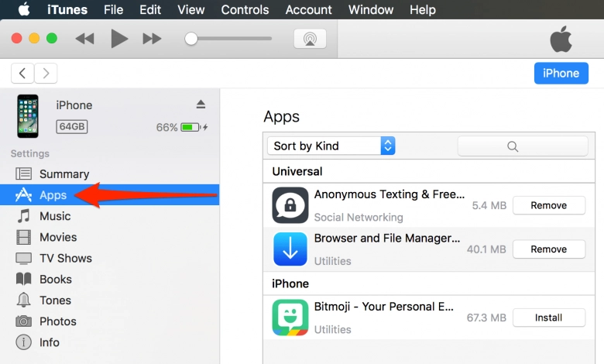
Task: Click the TV Shows monitor icon
Action: (x=23, y=258)
